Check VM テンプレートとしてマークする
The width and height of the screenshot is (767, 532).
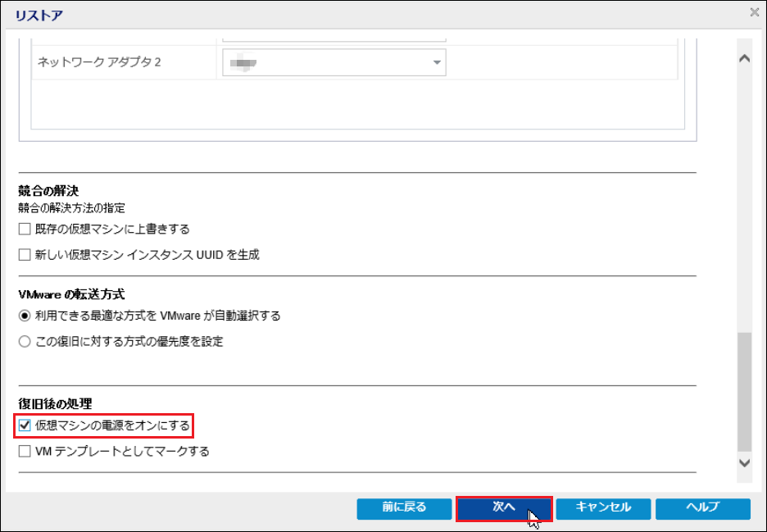click(x=25, y=451)
